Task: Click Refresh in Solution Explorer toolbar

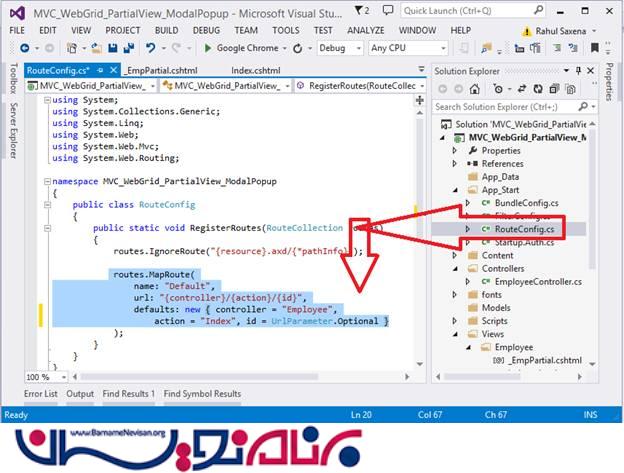Action: (x=536, y=88)
